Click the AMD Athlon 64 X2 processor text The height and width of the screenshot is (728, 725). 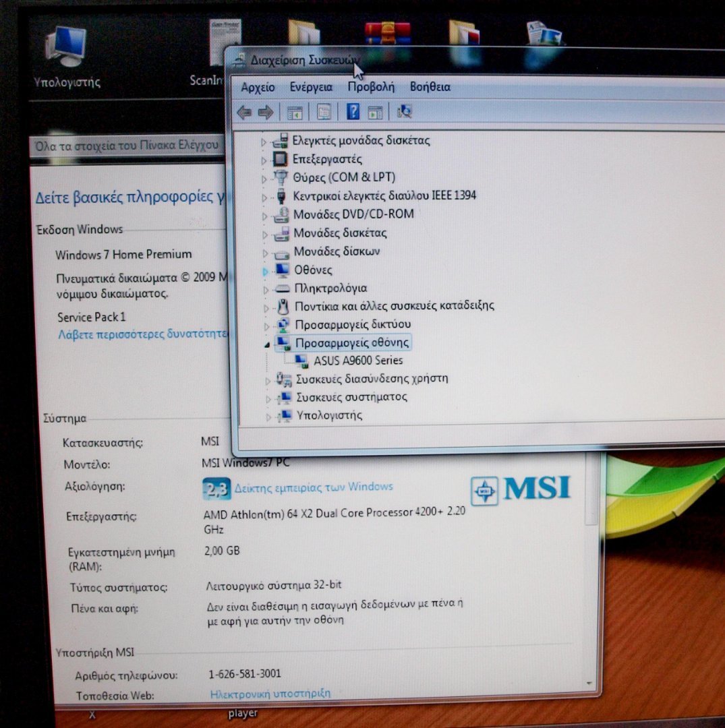click(334, 520)
